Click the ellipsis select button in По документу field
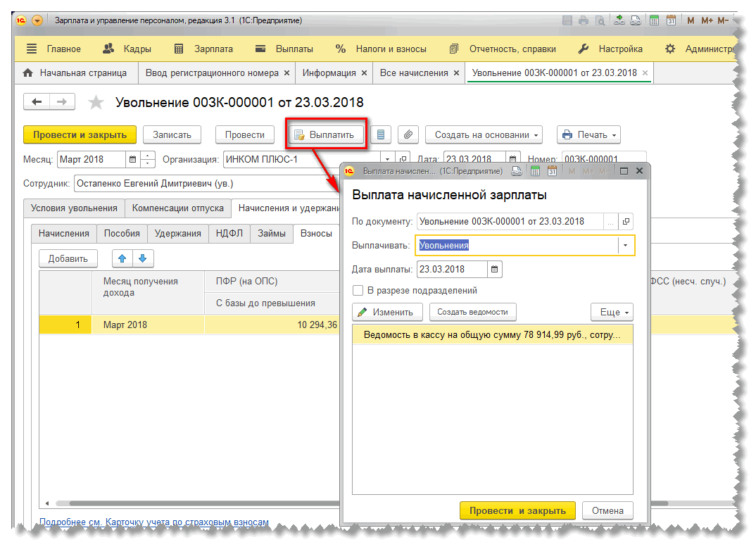The height and width of the screenshot is (547, 756). click(611, 221)
